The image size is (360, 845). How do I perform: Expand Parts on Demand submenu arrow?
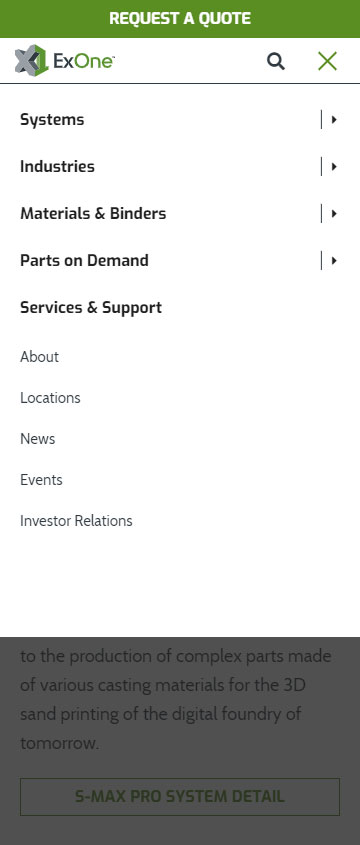pos(334,260)
